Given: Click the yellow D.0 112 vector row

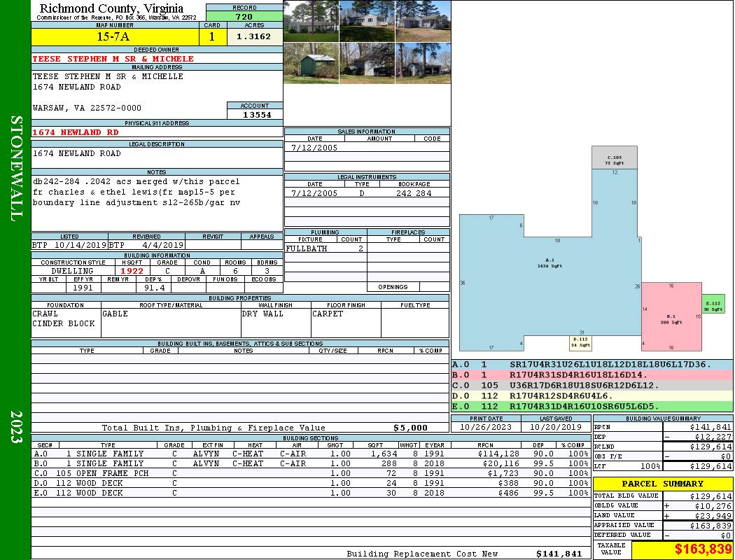Looking at the screenshot, I should pos(592,395).
